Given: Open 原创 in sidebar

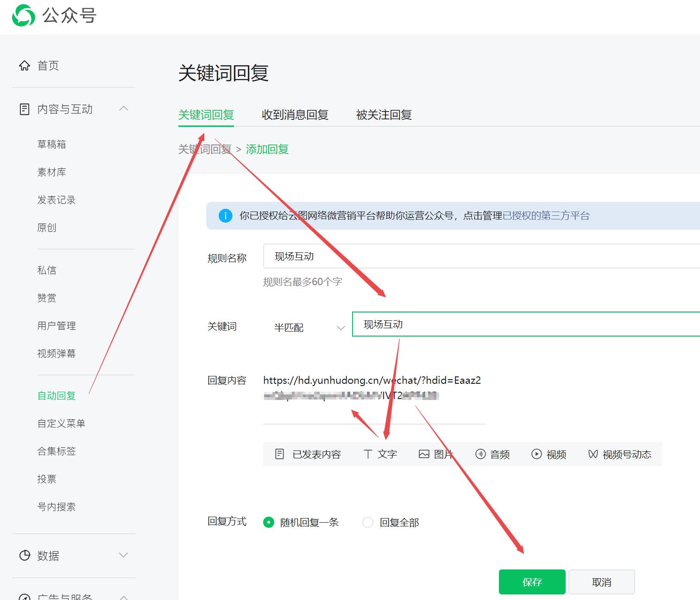Looking at the screenshot, I should point(47,228).
